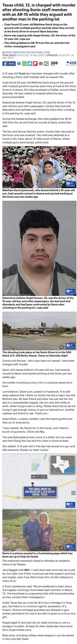
Task: Share the article on Flipboard
Action: click(x=35, y=64)
